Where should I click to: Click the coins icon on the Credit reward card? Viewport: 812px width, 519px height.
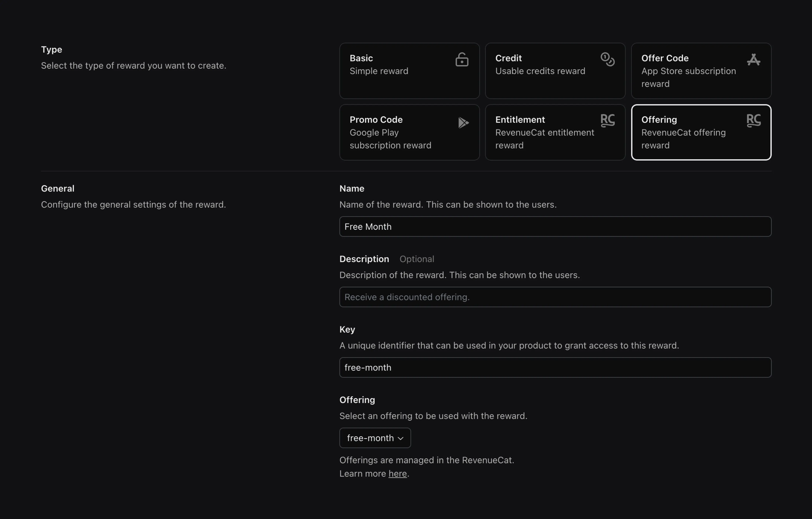607,59
